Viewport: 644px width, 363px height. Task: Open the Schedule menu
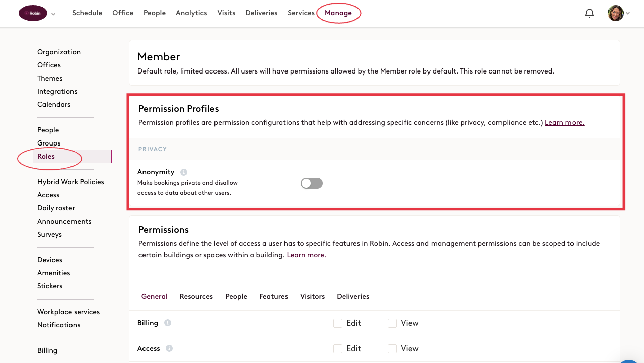tap(87, 13)
